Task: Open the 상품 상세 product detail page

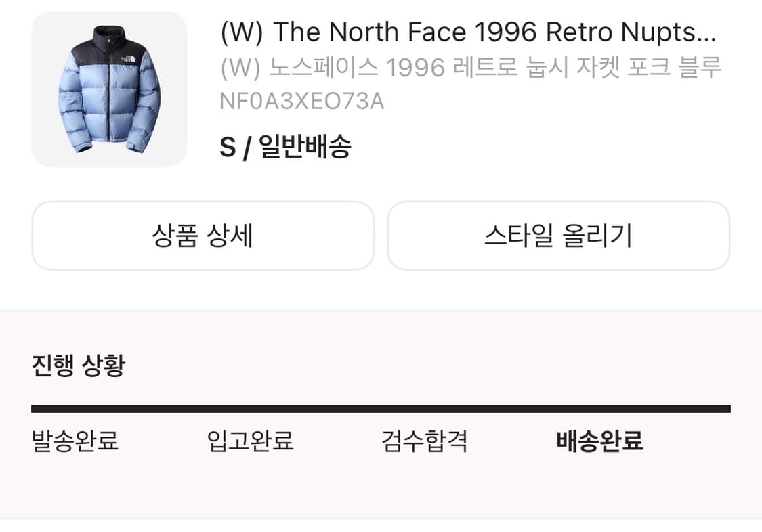Action: point(203,236)
